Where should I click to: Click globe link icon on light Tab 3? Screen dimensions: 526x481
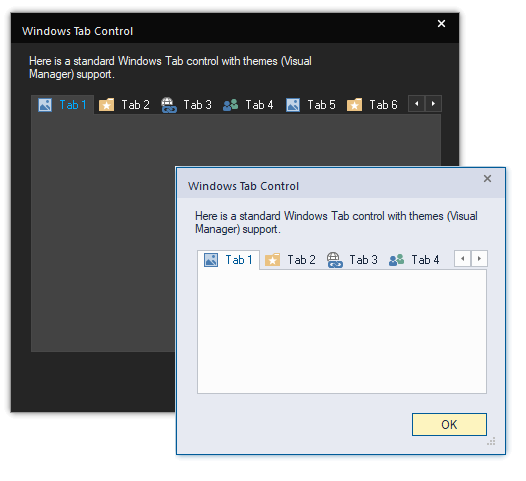[334, 260]
